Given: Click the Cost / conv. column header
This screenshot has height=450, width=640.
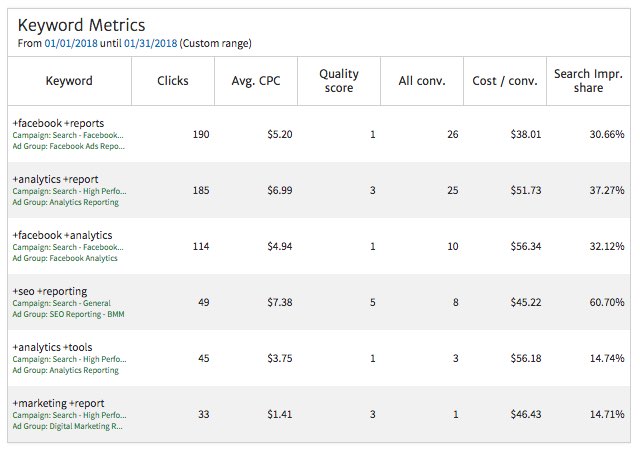Looking at the screenshot, I should coord(505,81).
